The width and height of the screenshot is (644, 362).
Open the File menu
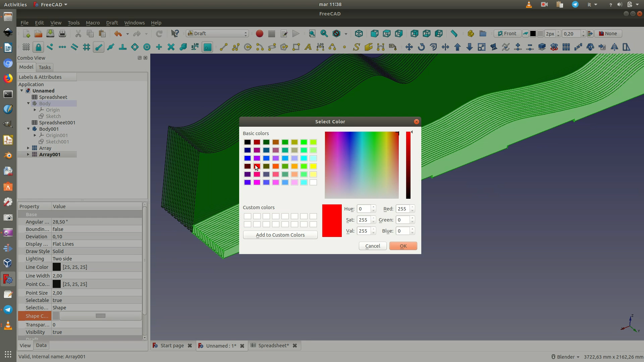pyautogui.click(x=24, y=23)
